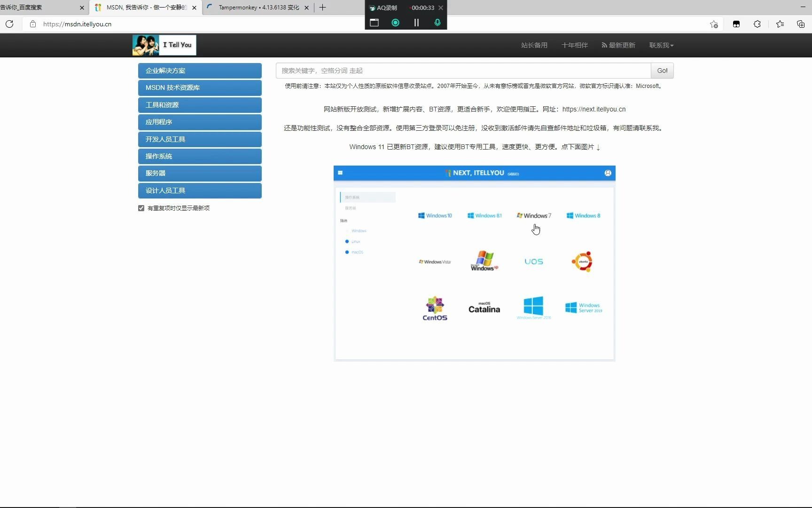812x508 pixels.
Task: Expand the 操作系统 category
Action: [200, 156]
